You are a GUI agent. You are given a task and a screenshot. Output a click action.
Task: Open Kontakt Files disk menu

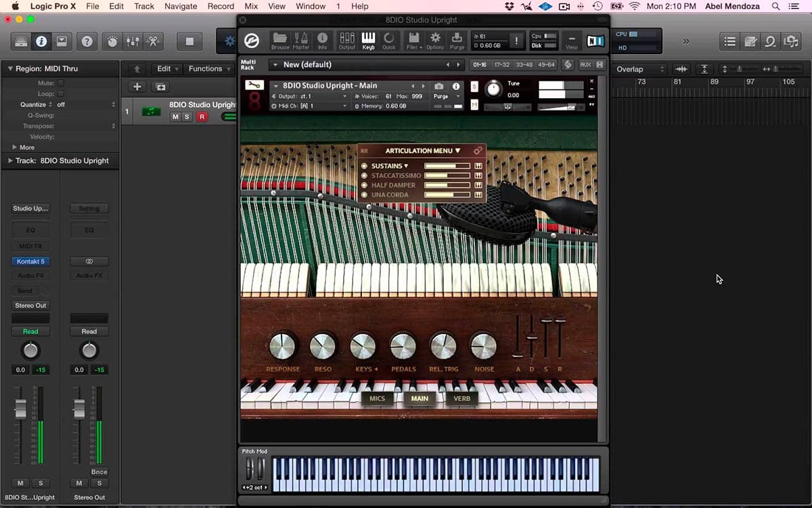click(x=414, y=41)
